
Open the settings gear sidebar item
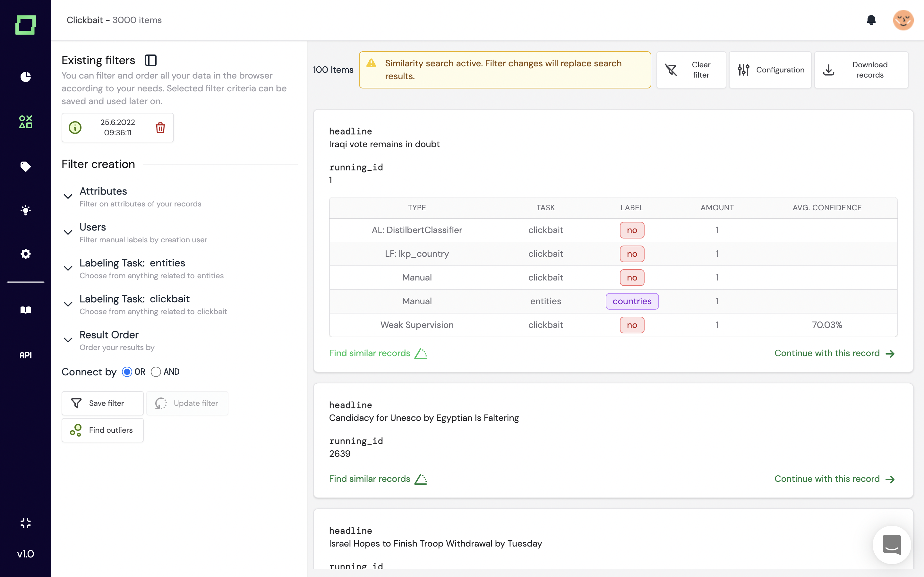[x=26, y=254]
